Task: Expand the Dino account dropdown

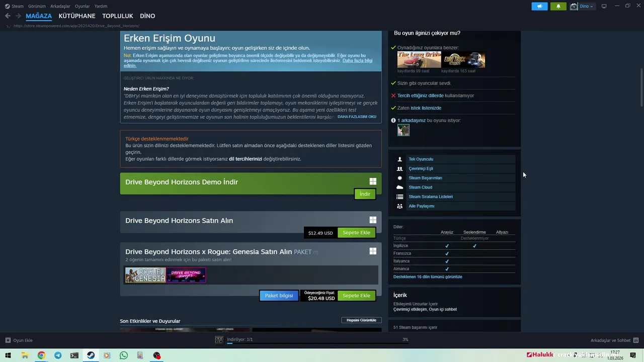Action: [x=587, y=7]
